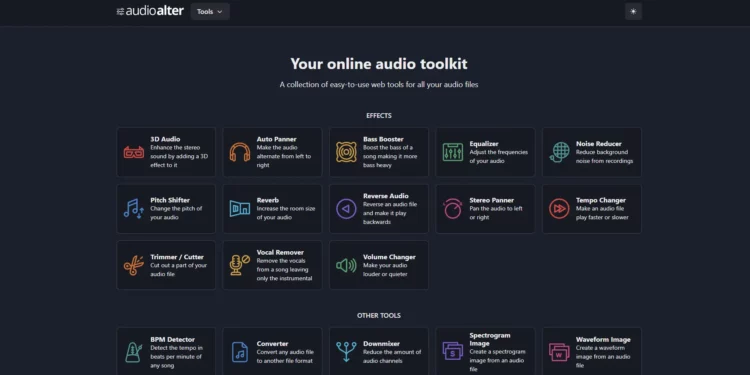Click 'Reduce background noise from recordings' text

605,156
